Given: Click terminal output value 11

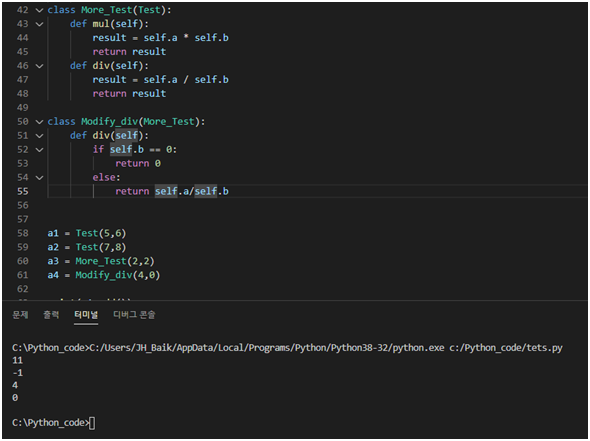Looking at the screenshot, I should (17, 360).
